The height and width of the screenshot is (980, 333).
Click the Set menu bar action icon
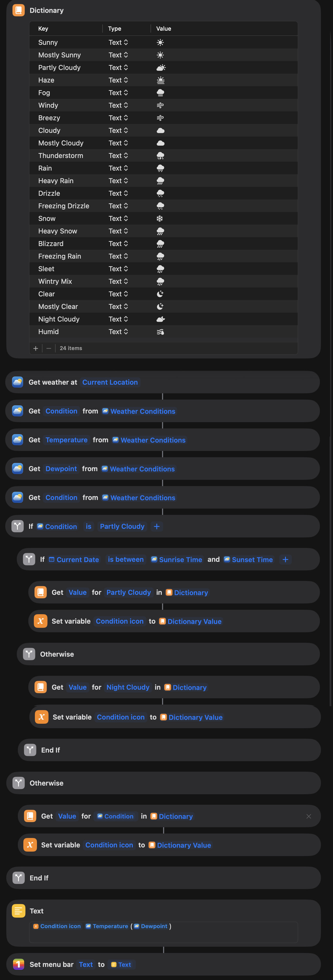[x=18, y=964]
